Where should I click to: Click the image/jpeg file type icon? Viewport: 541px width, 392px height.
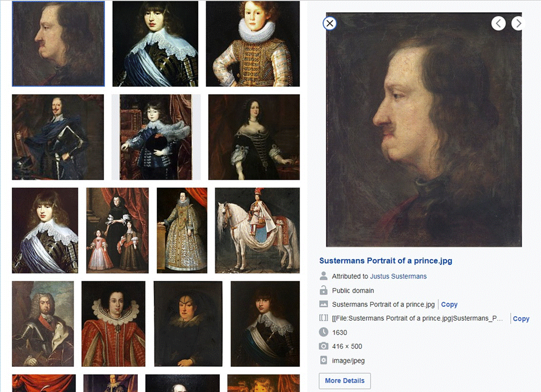[323, 361]
